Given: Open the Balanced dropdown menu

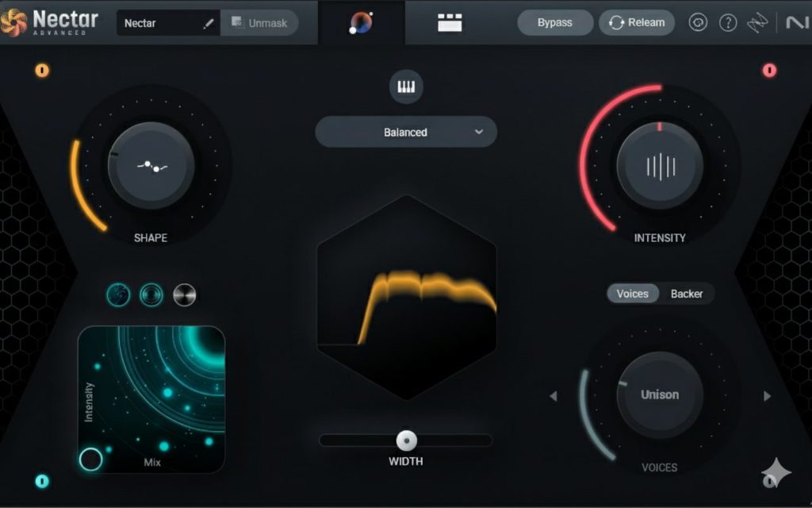Looking at the screenshot, I should (x=406, y=132).
